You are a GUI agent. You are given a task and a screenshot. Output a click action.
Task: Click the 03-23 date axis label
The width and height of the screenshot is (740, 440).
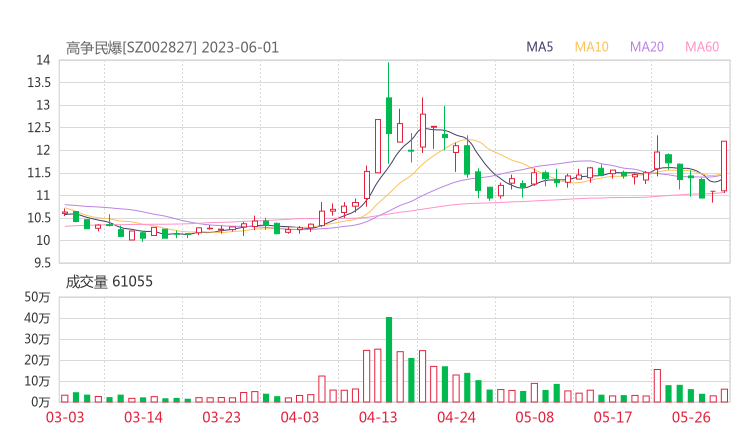tap(221, 417)
